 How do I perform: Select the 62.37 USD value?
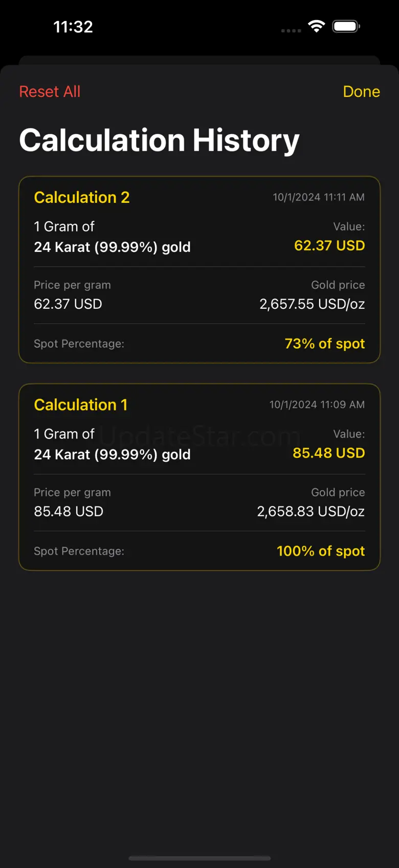tap(329, 246)
